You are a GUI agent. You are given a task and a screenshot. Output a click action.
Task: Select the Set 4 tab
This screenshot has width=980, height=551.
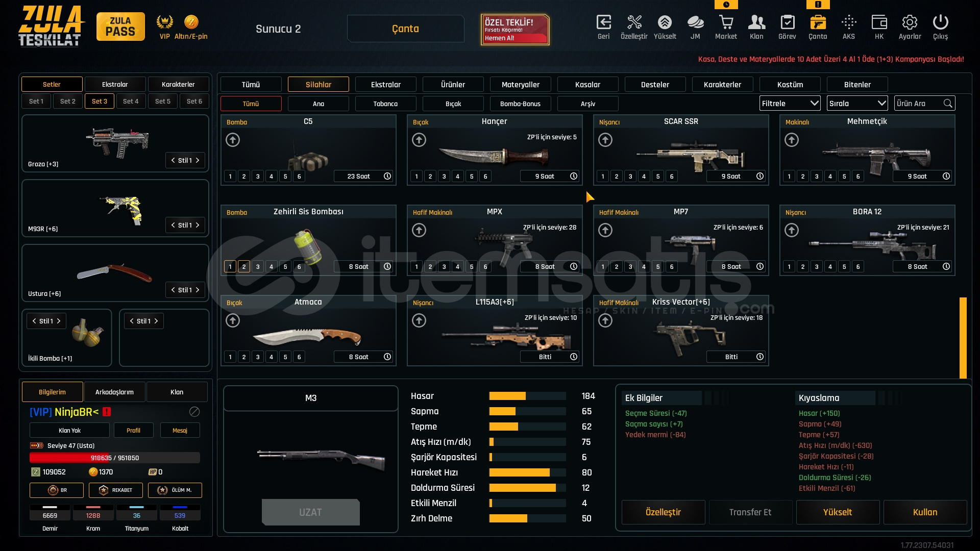(x=131, y=101)
